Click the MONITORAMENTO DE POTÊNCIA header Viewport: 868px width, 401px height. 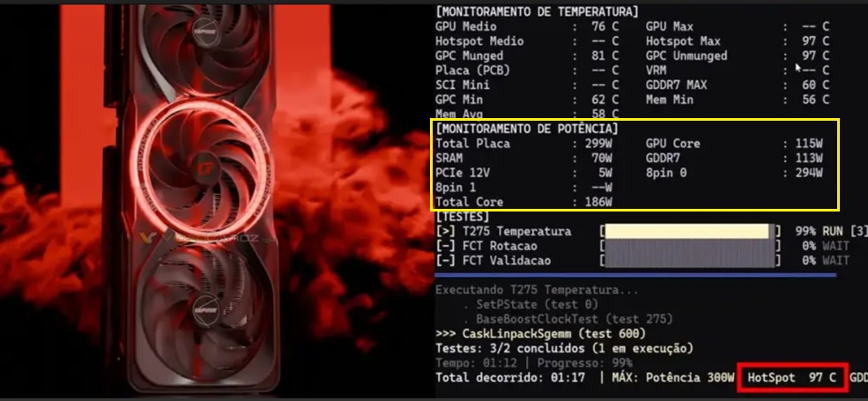pos(527,129)
